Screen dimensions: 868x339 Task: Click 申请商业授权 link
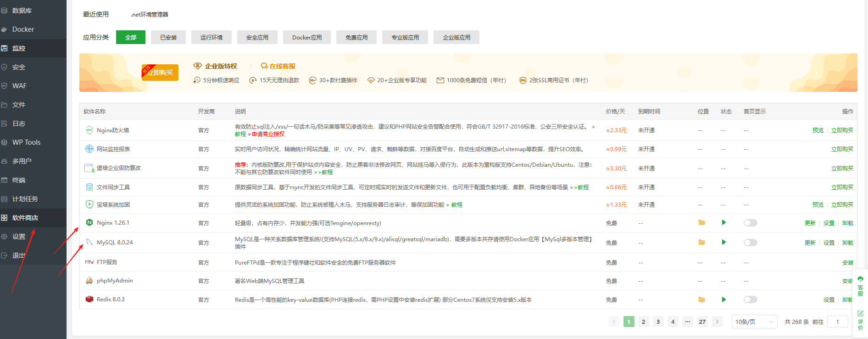pyautogui.click(x=268, y=134)
